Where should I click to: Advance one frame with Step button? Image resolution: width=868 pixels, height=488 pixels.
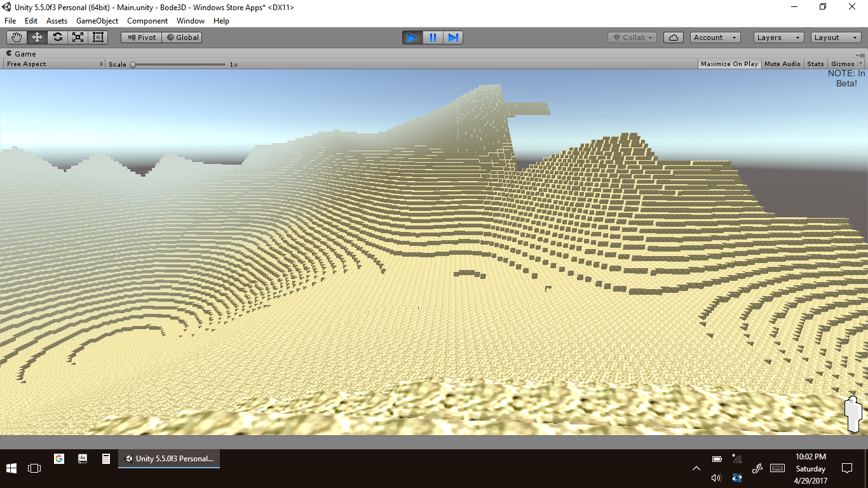click(453, 37)
